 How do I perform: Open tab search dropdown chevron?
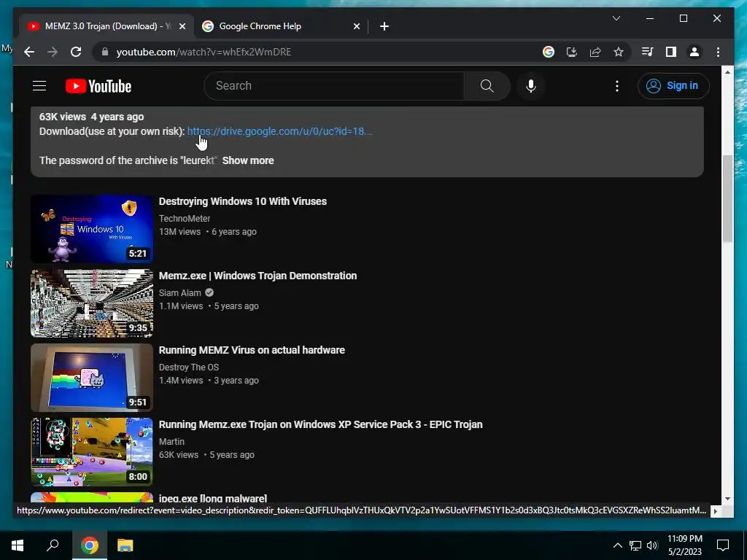[x=616, y=18]
